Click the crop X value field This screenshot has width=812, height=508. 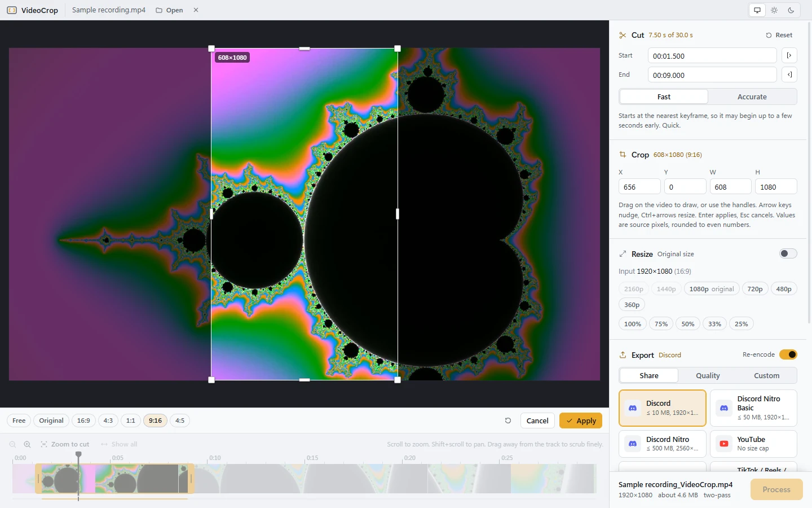pos(639,186)
